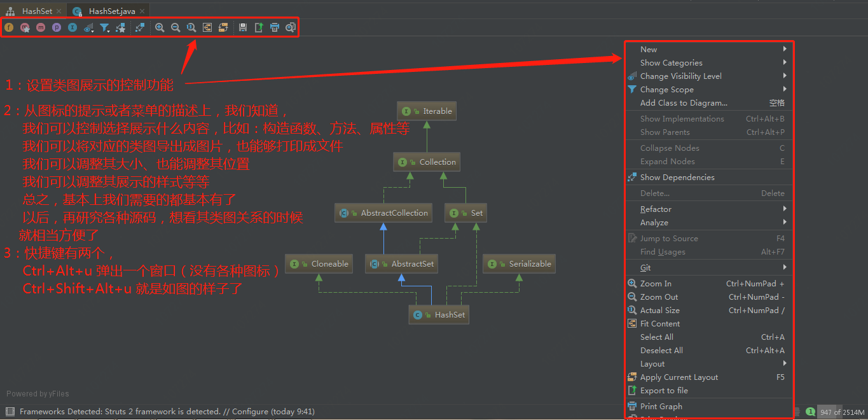Click the tool window toggle icon in status bar
The image size is (868, 420).
[10, 412]
